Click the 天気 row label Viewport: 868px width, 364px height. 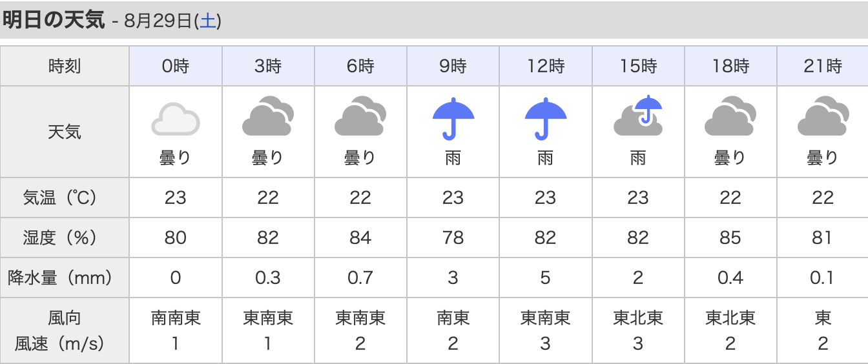point(65,132)
